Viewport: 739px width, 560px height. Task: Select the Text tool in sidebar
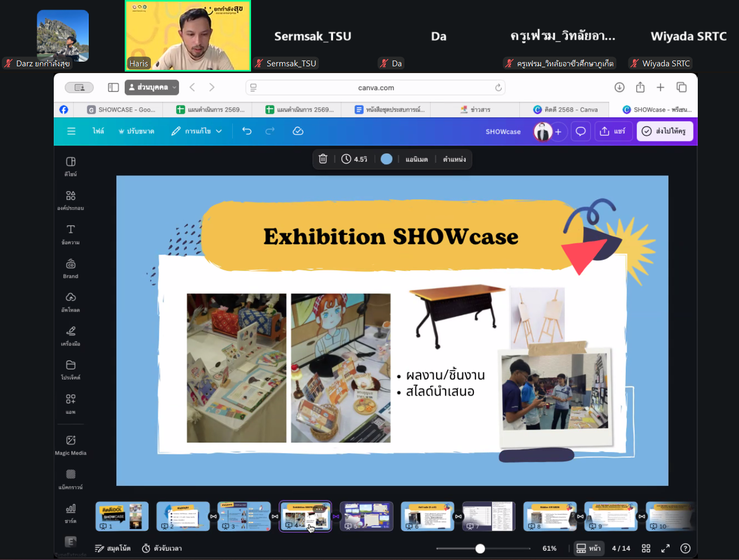pos(70,234)
